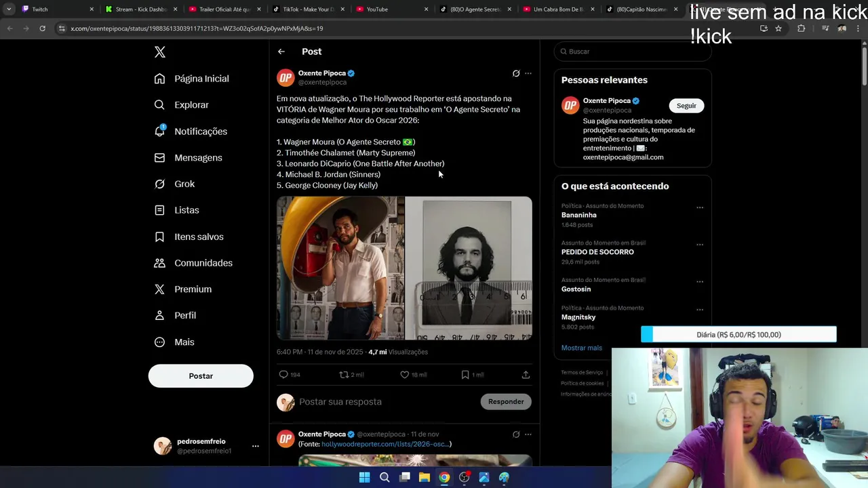Image resolution: width=868 pixels, height=488 pixels.
Task: Open Itens salvos in the sidebar
Action: [x=189, y=237]
